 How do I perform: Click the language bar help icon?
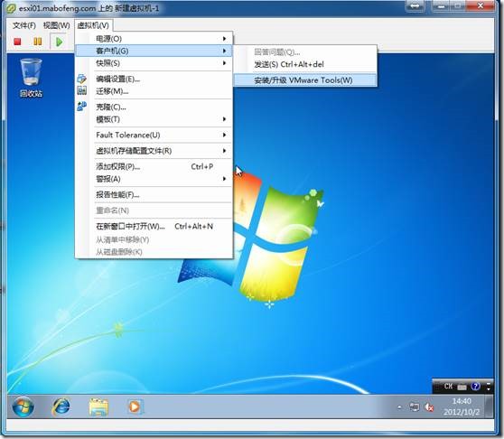tap(476, 387)
